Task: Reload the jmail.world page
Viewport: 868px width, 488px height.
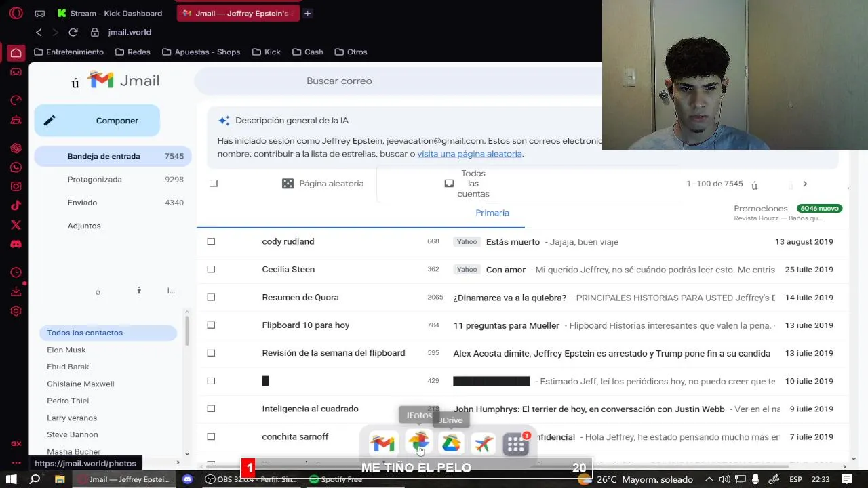Action: [x=73, y=32]
